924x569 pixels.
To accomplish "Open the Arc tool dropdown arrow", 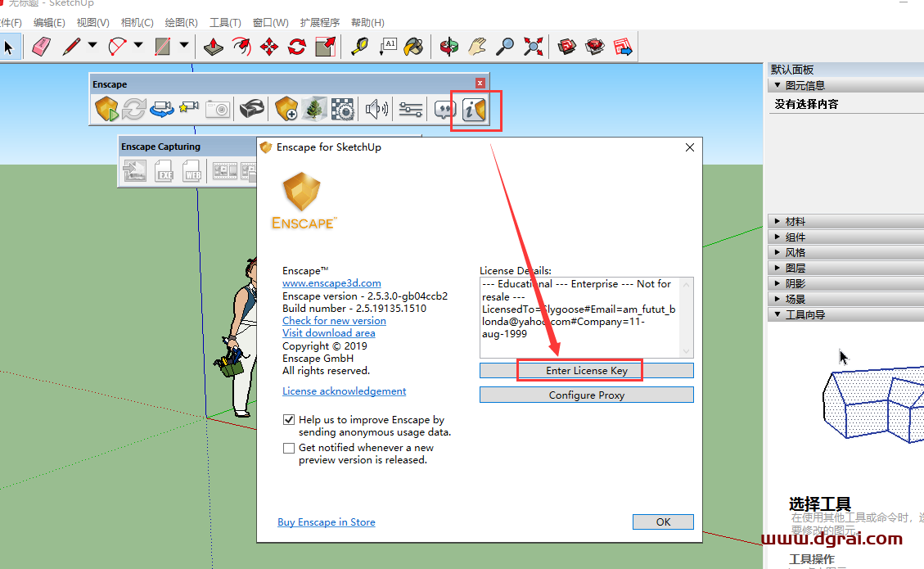I will coord(138,45).
